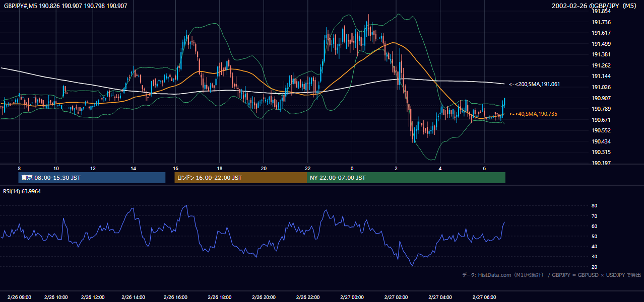Screen dimensions: 644x302
Task: Select the 東京 08:00-15:30 JST session bar
Action: pos(92,178)
